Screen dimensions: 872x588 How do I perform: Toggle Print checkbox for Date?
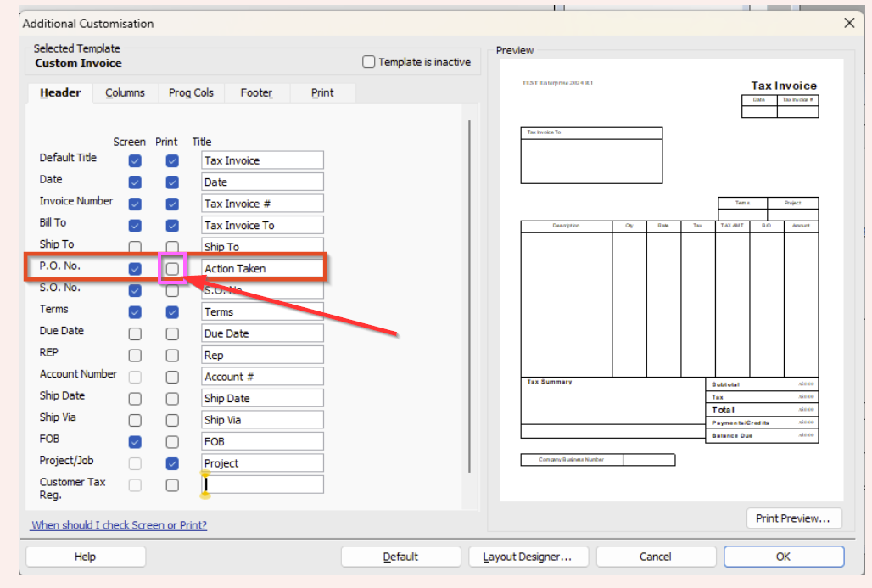tap(172, 182)
